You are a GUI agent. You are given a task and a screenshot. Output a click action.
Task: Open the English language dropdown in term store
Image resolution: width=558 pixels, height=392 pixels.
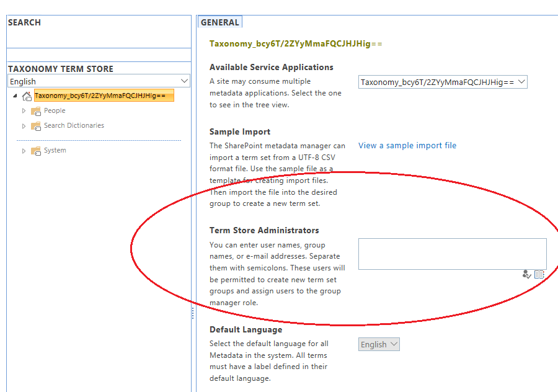pyautogui.click(x=99, y=81)
